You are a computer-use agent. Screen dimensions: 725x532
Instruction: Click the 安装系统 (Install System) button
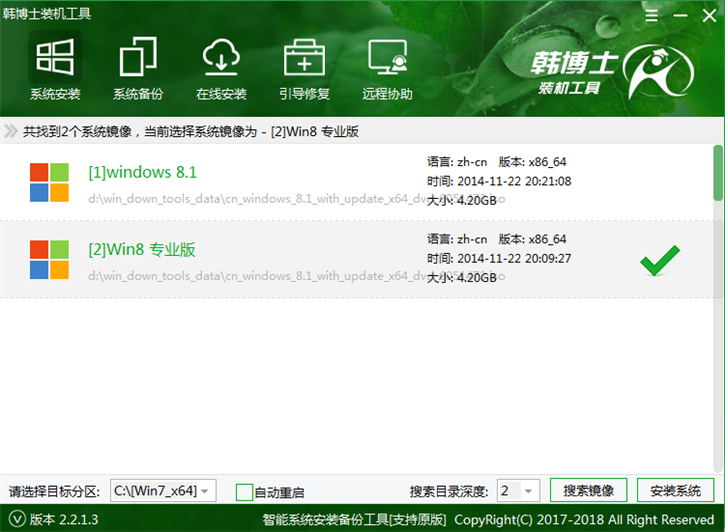tap(675, 490)
